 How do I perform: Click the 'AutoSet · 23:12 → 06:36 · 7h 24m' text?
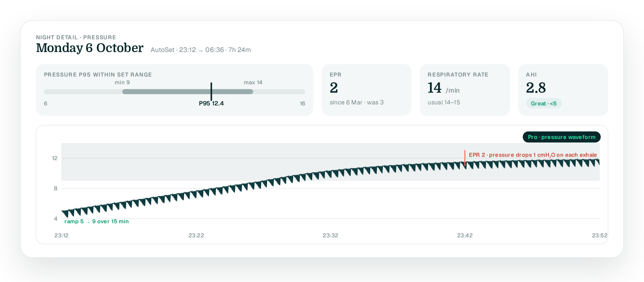pyautogui.click(x=201, y=50)
